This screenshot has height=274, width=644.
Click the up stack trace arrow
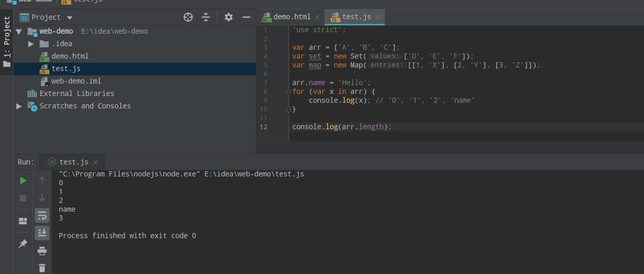[42, 180]
